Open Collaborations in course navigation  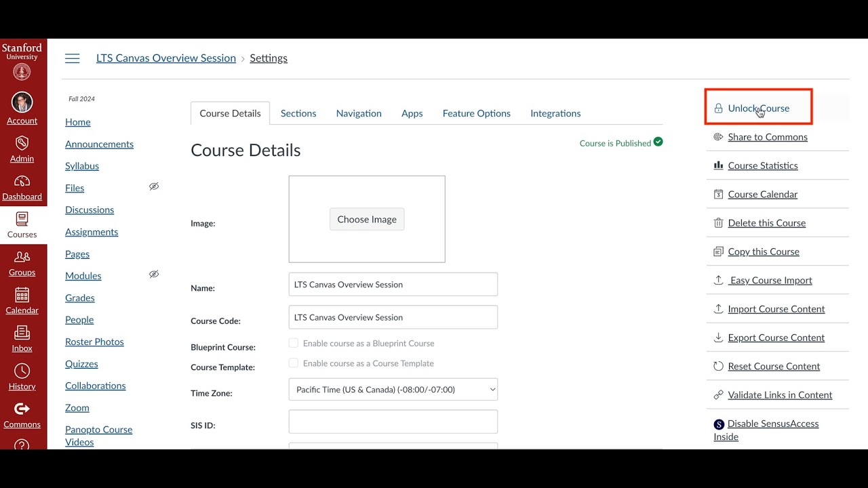pos(96,386)
